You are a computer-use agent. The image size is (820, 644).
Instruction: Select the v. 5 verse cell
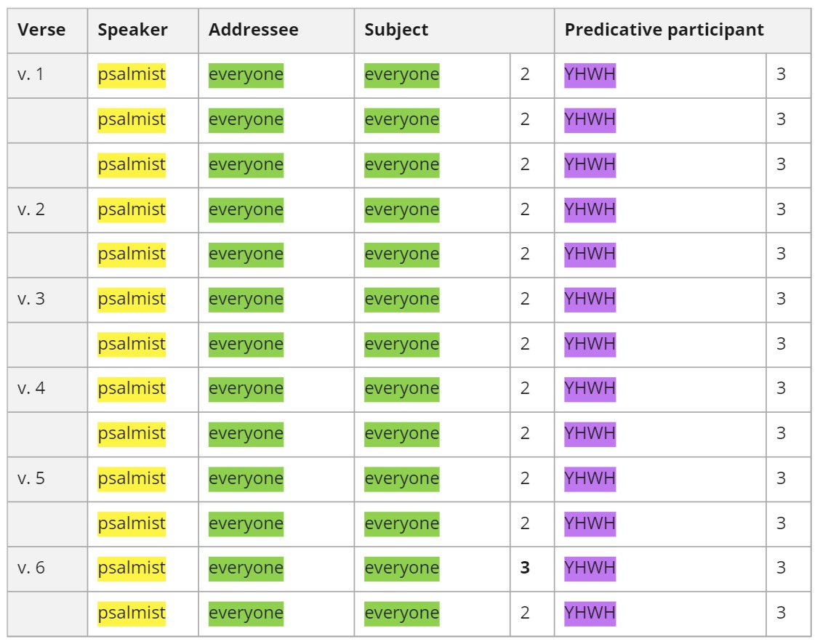[x=31, y=478]
